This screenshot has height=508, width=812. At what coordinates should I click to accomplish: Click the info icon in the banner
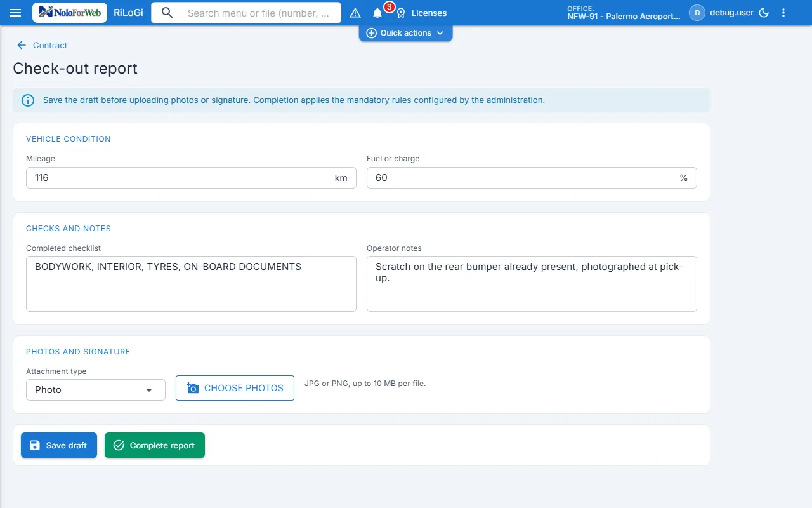click(x=28, y=100)
